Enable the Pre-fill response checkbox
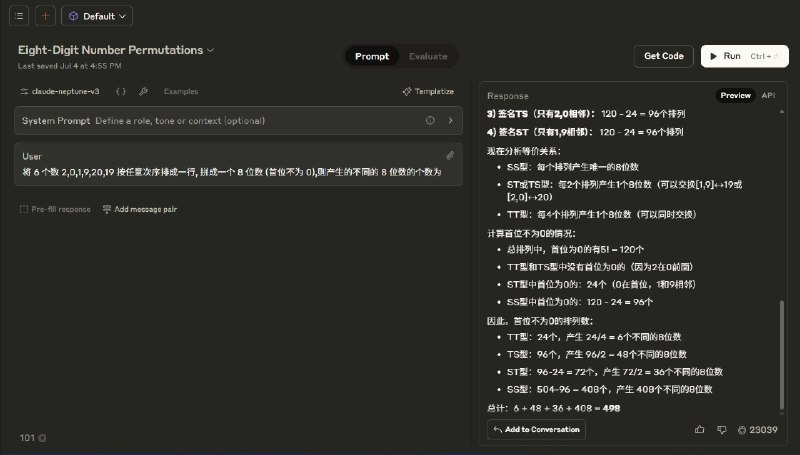The height and width of the screenshot is (455, 800). click(23, 209)
